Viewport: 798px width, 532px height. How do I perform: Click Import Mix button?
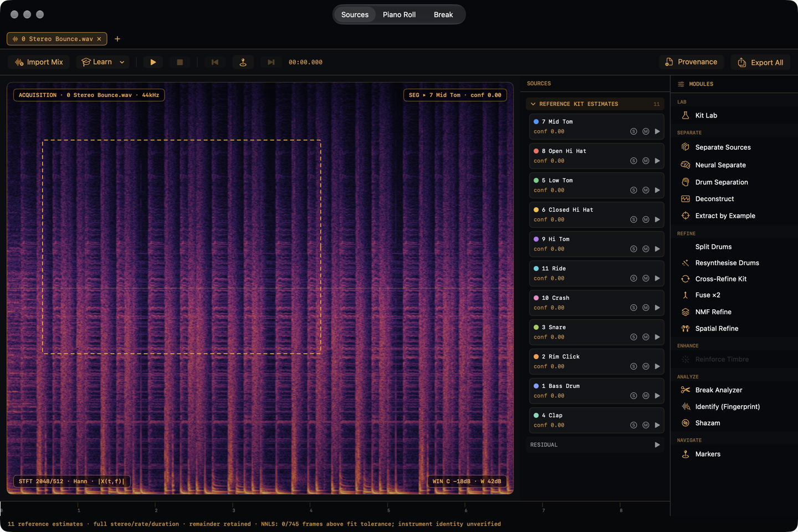[39, 62]
